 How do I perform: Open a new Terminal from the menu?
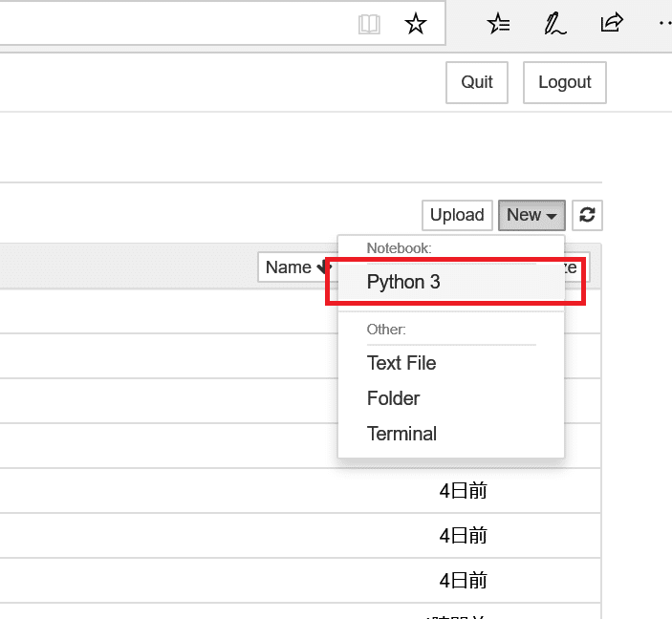401,434
